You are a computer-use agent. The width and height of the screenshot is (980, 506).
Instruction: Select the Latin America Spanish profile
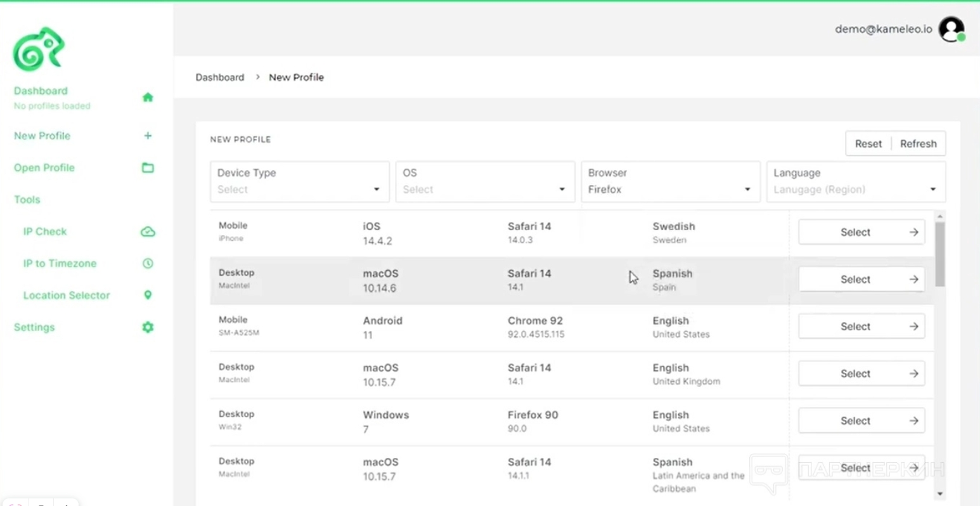tap(861, 468)
